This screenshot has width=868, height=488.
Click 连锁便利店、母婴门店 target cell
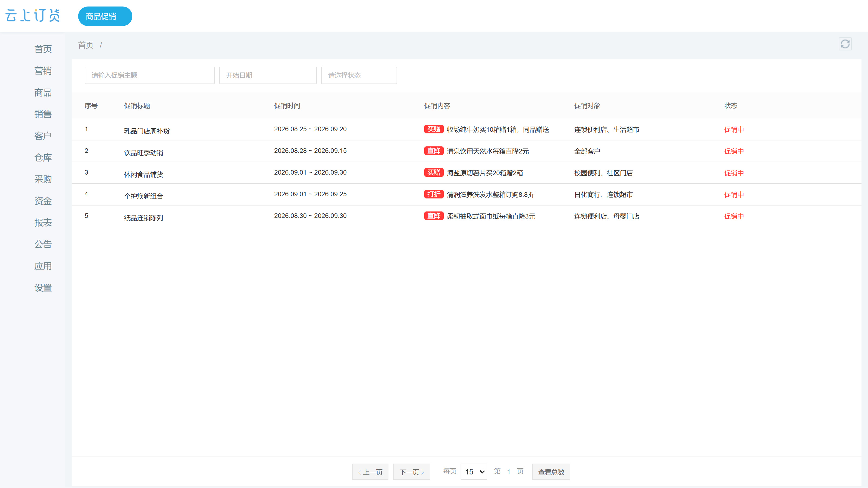[x=607, y=216]
